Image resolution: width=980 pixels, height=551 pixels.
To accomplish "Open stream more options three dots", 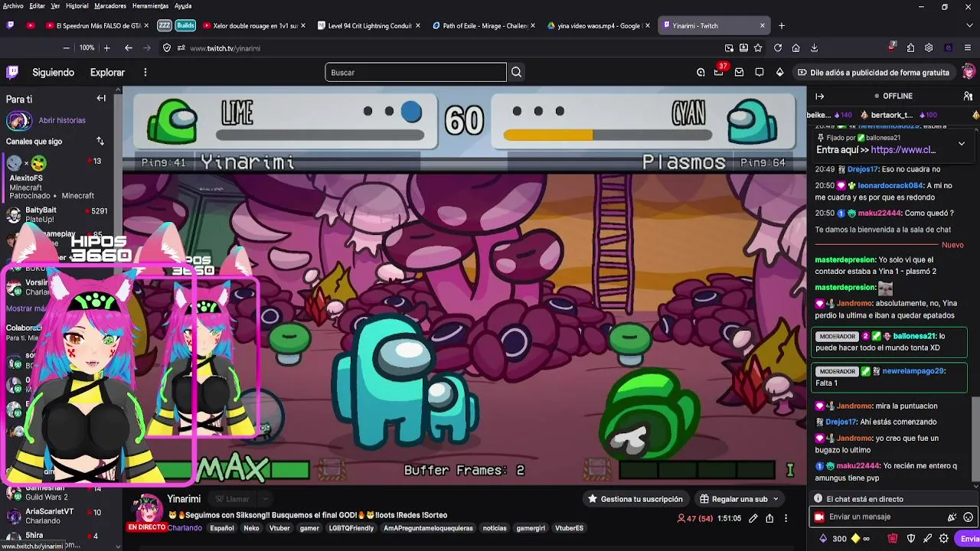I will pyautogui.click(x=786, y=518).
